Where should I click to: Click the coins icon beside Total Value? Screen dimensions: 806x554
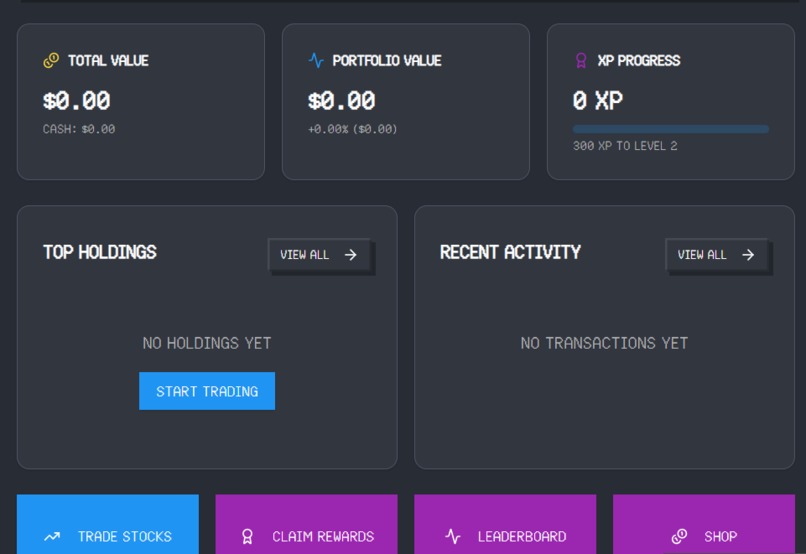(51, 61)
